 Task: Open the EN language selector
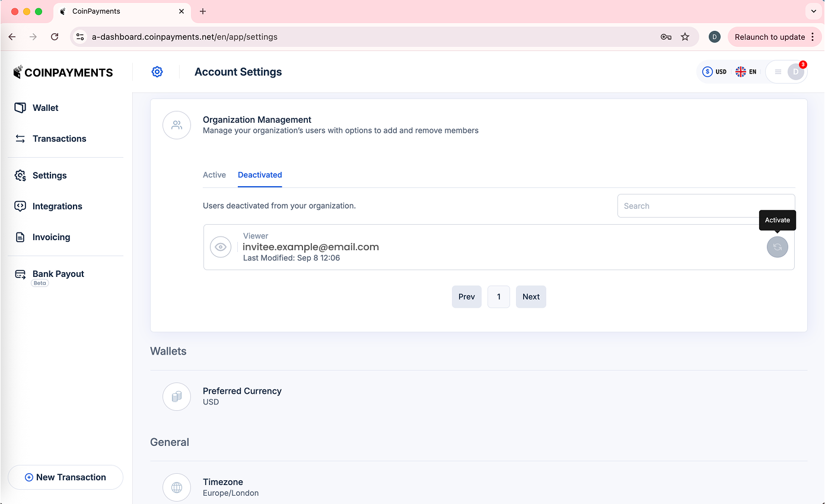click(746, 72)
